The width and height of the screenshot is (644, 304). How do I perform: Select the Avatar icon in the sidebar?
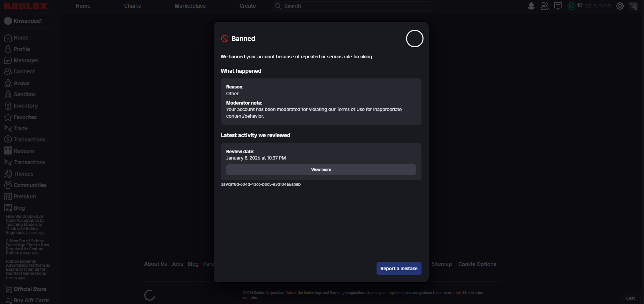(8, 83)
